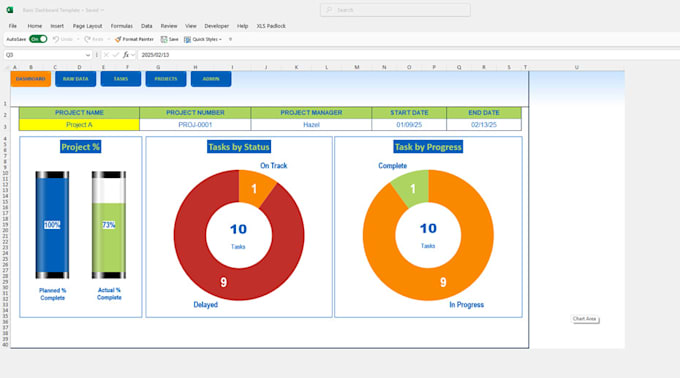Click the Insert Function fx icon
The height and width of the screenshot is (378, 680).
pos(125,55)
